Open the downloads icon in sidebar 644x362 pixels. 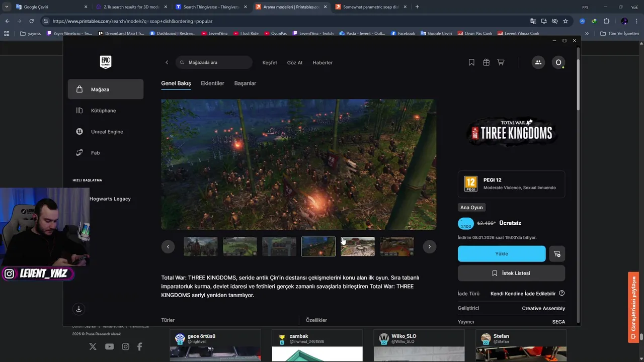pos(78,309)
